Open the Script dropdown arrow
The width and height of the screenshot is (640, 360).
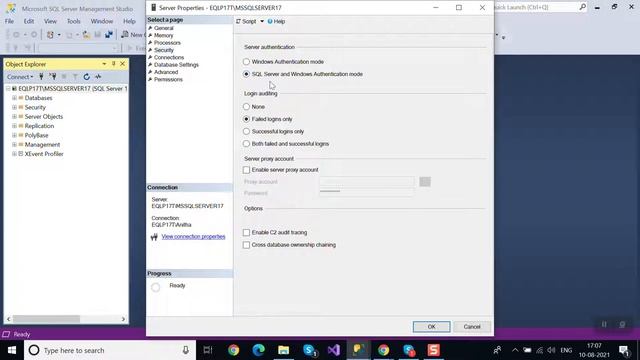pos(262,21)
